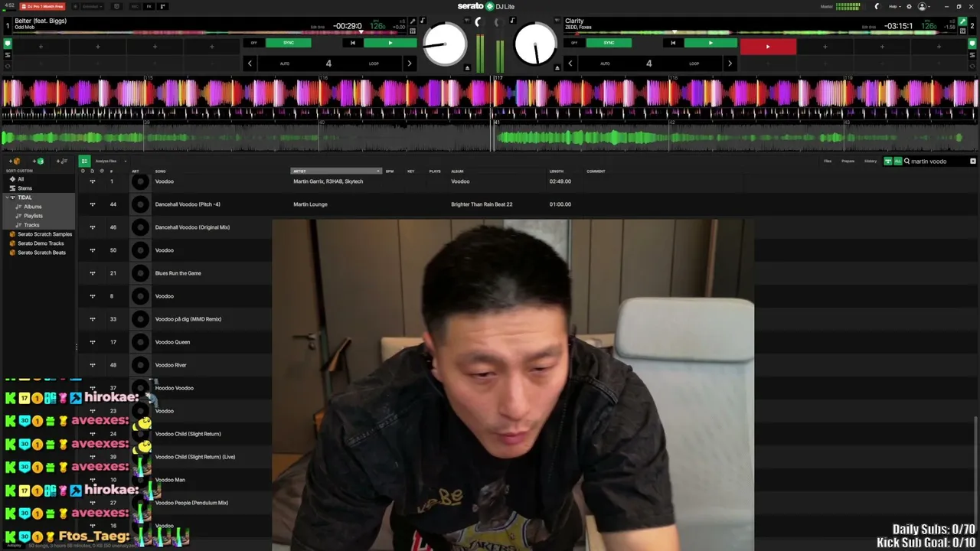Open the Analyze Files dropdown arrow
Image resolution: width=980 pixels, height=551 pixels.
click(125, 161)
